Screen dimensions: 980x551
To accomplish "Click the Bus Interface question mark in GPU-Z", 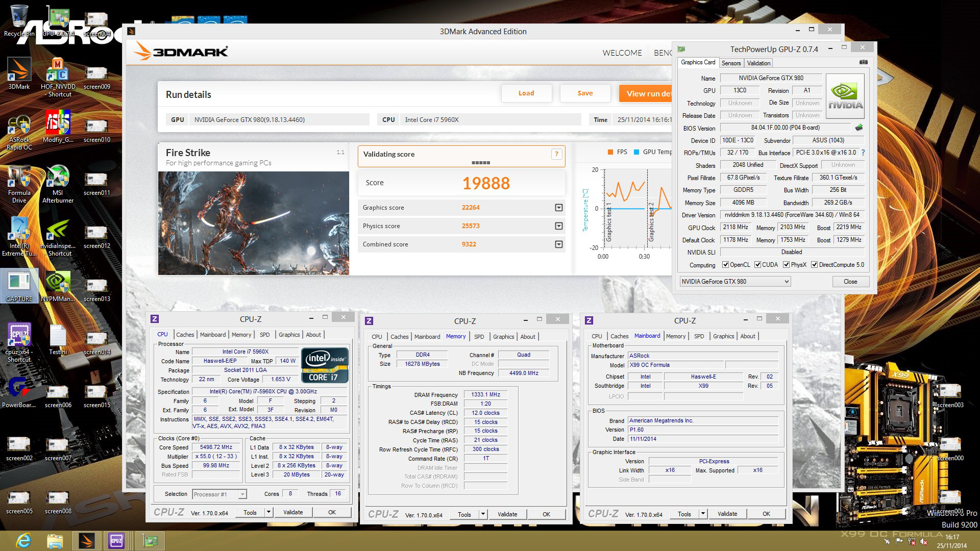I will 863,153.
